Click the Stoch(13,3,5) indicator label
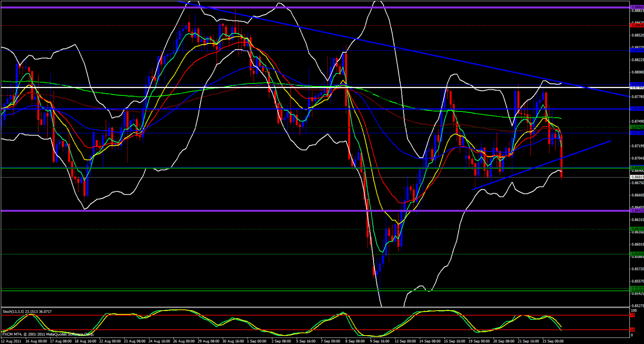This screenshot has width=644, height=344. click(x=27, y=311)
